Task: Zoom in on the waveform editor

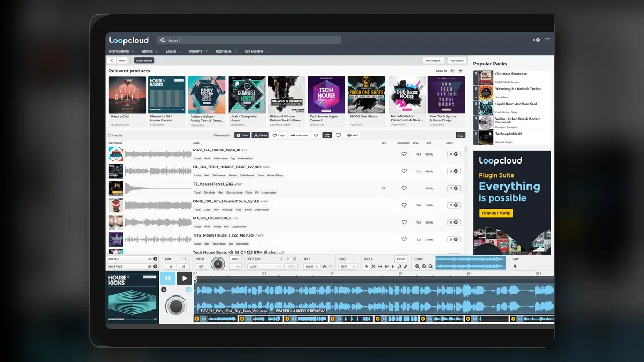Action: click(424, 267)
